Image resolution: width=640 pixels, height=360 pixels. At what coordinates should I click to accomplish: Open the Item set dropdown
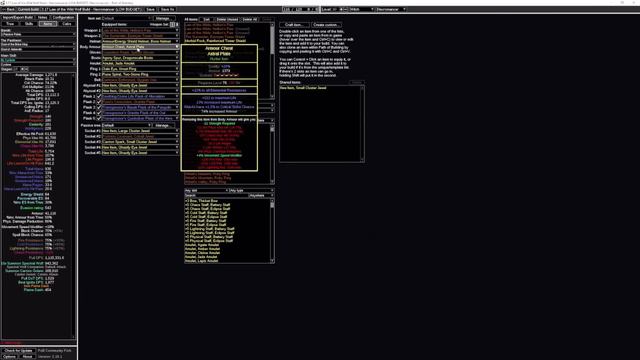127,18
